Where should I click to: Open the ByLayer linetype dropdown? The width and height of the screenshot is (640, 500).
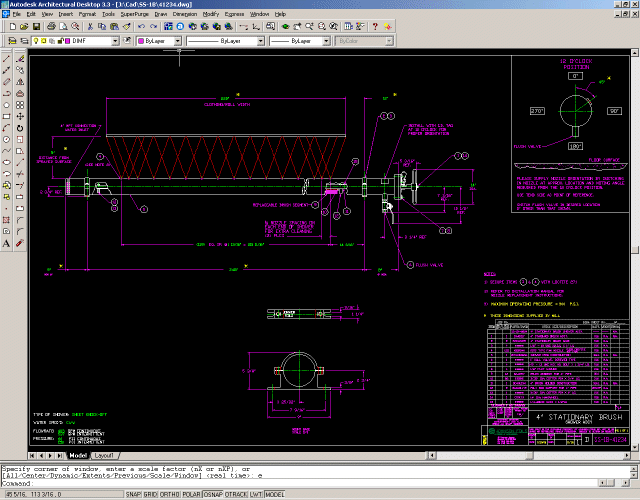click(261, 41)
